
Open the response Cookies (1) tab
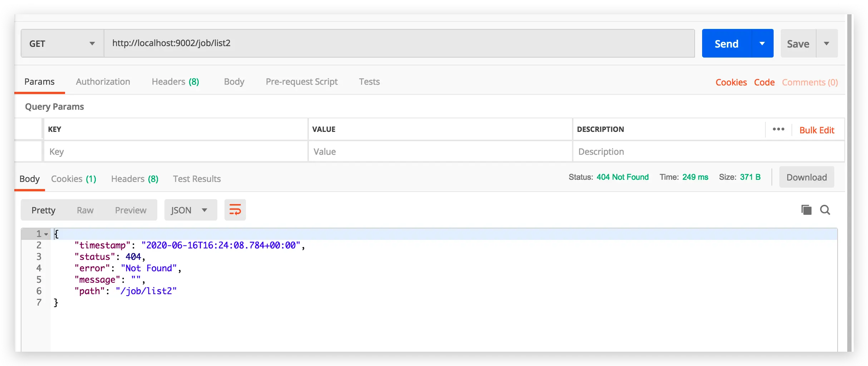pos(74,179)
